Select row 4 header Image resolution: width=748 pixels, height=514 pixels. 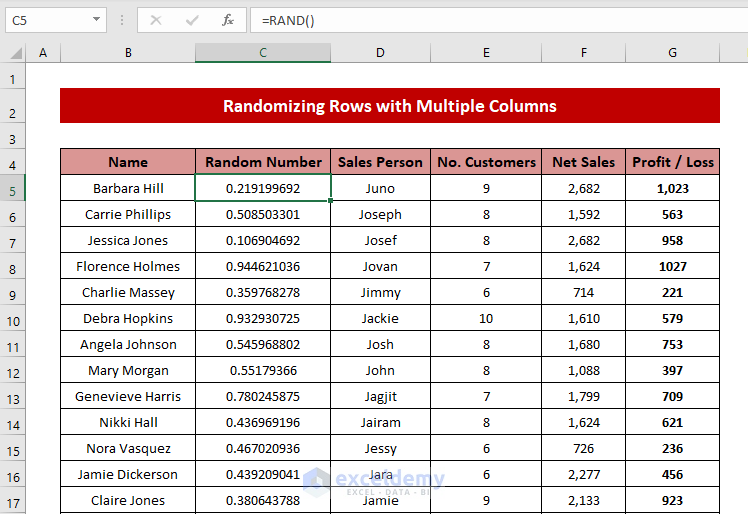[12, 162]
